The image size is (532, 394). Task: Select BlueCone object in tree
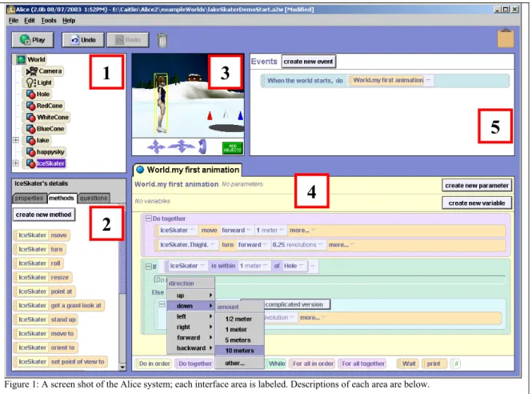click(45, 129)
